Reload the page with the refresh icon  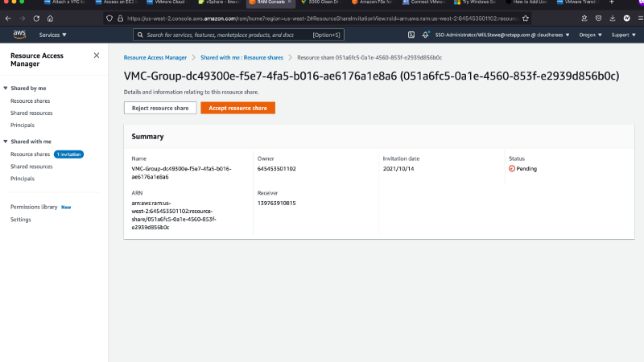pyautogui.click(x=36, y=19)
